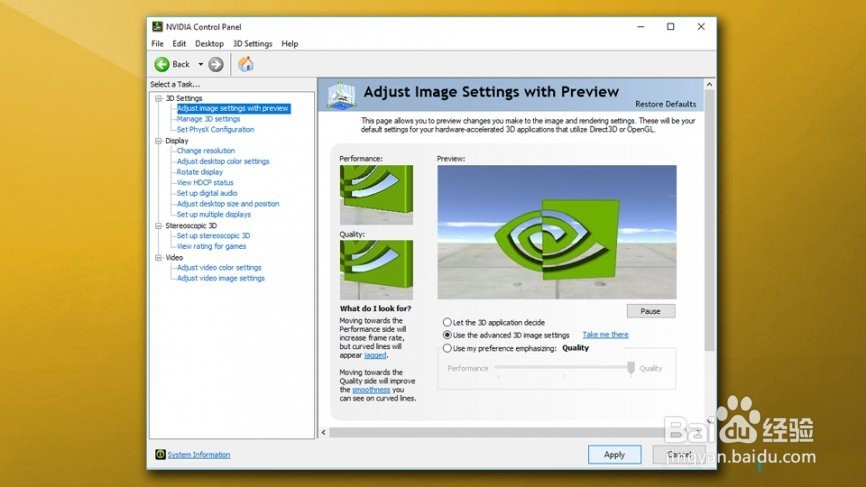Viewport: 866px width, 487px height.
Task: Click the 3D logo preview image
Action: point(557,232)
